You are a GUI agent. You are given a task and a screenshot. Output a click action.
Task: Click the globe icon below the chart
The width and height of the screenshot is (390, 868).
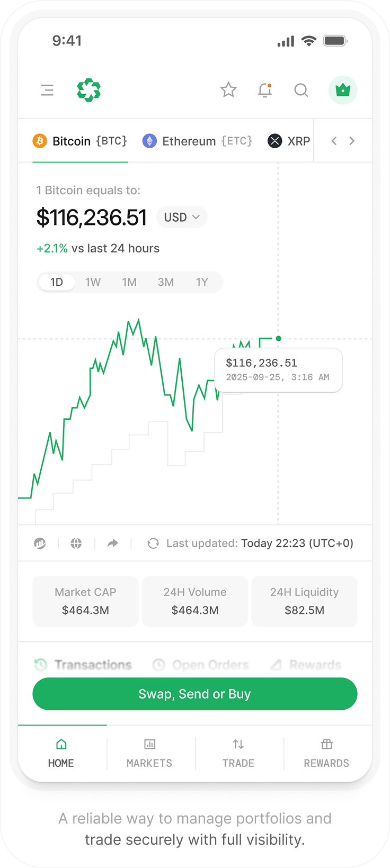pyautogui.click(x=76, y=543)
